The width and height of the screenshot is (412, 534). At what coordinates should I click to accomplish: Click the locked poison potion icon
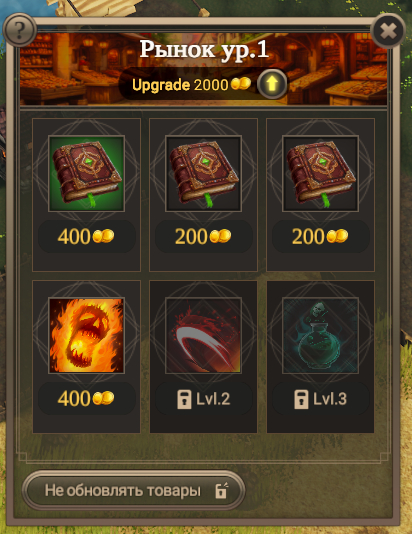tap(320, 335)
